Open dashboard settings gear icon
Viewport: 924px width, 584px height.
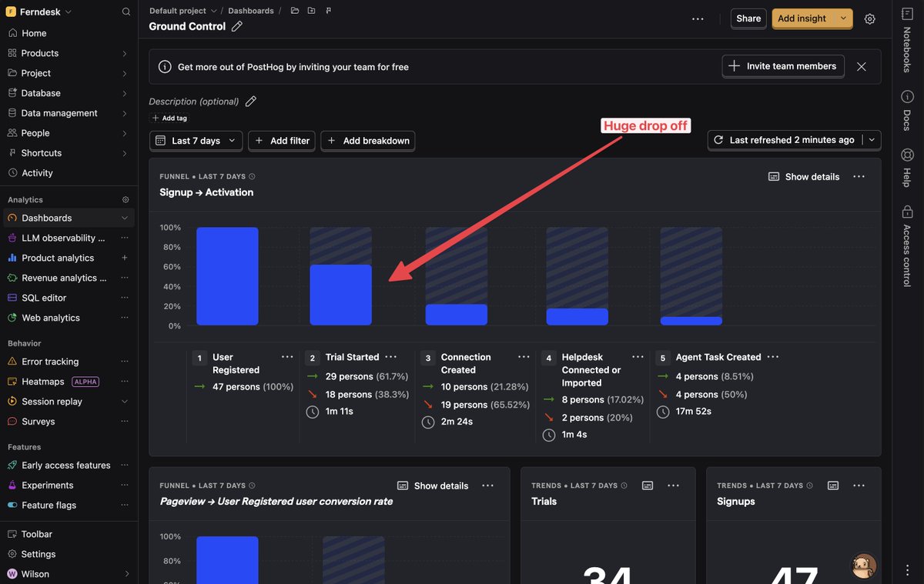click(869, 18)
